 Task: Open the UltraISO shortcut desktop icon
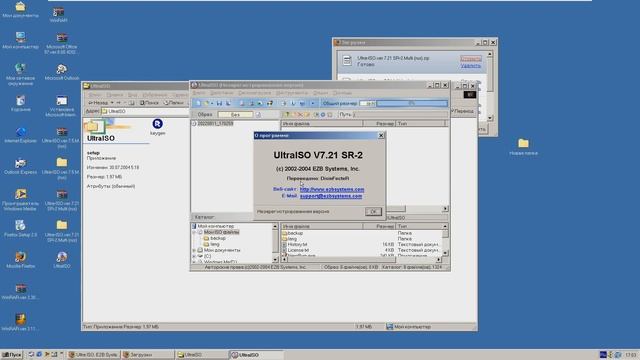click(x=62, y=260)
